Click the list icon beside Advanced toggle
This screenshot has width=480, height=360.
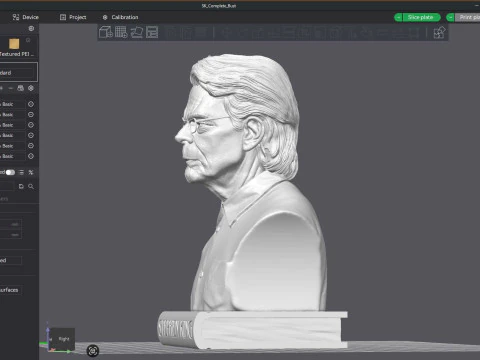tap(22, 172)
